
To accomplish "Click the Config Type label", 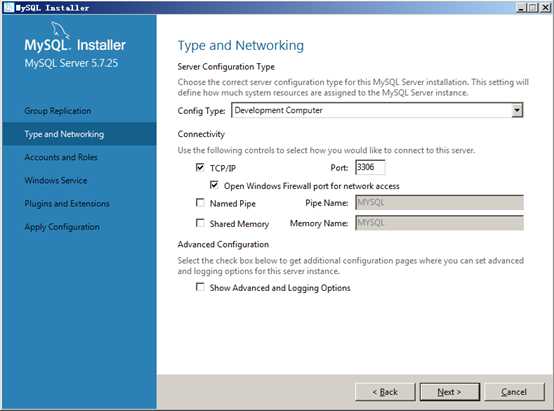I will [x=201, y=111].
